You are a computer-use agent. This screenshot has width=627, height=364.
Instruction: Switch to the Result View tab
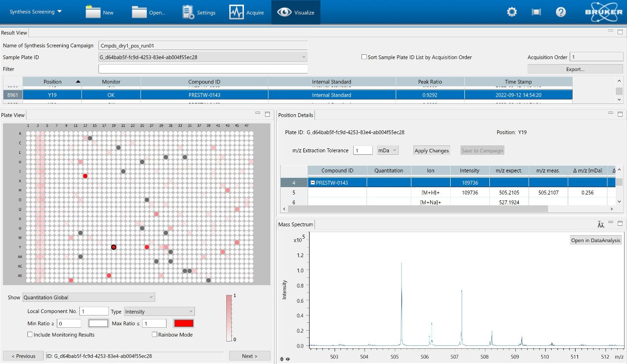[14, 32]
